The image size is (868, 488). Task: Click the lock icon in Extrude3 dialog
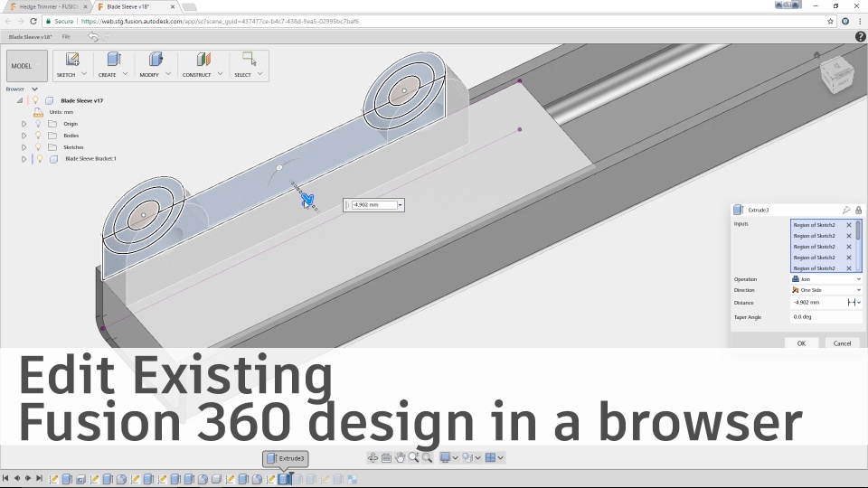point(859,210)
